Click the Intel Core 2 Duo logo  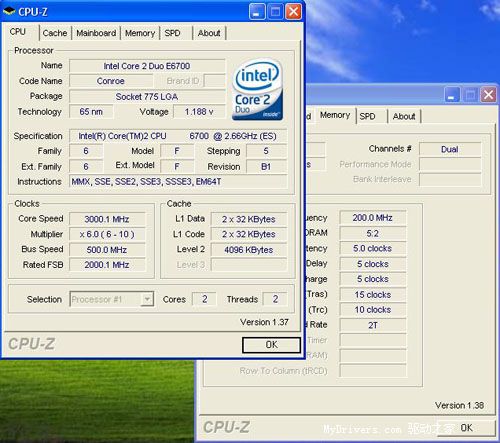[257, 90]
